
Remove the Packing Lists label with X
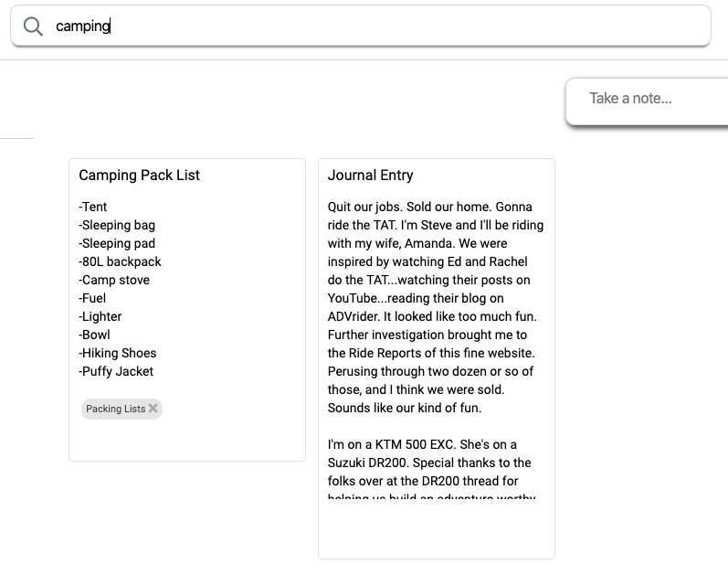[153, 409]
